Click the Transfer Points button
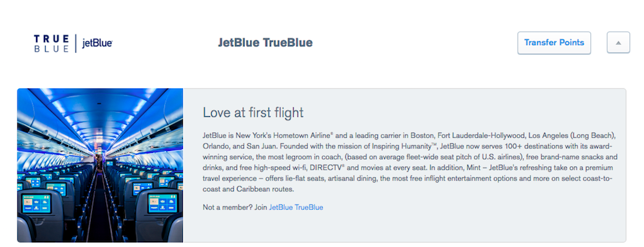Viewport: 644px width, 247px height. (x=554, y=43)
